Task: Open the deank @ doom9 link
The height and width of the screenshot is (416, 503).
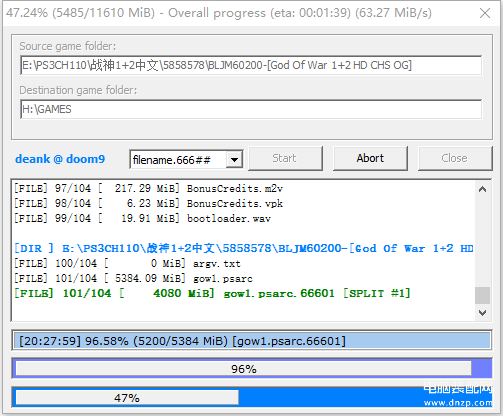Action: pos(60,159)
